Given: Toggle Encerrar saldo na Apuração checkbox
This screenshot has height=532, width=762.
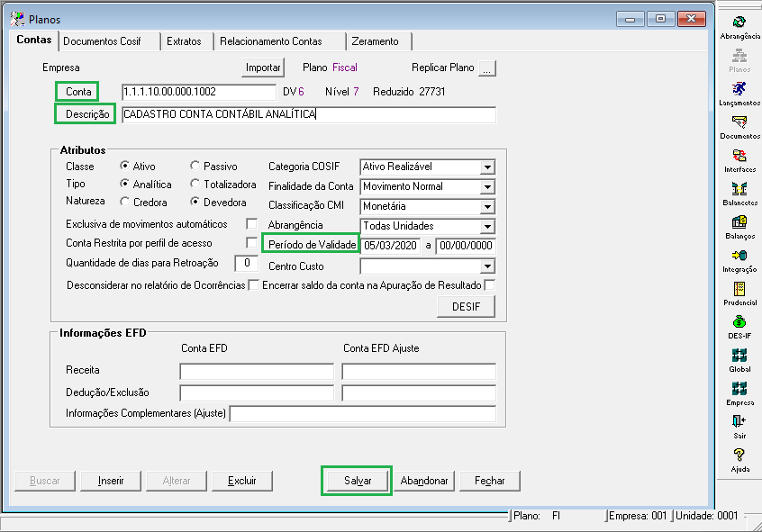Looking at the screenshot, I should point(490,285).
